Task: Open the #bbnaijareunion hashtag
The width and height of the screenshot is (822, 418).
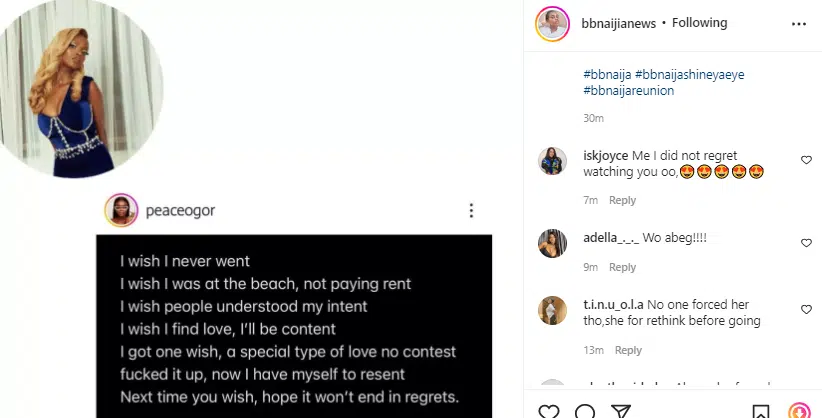Action: (x=628, y=90)
